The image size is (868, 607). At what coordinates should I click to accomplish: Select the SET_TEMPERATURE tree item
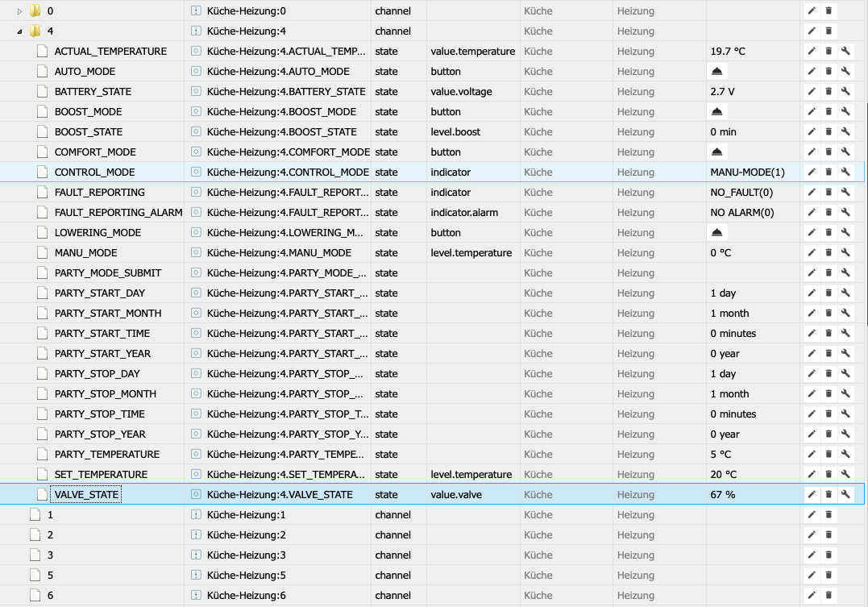point(101,475)
